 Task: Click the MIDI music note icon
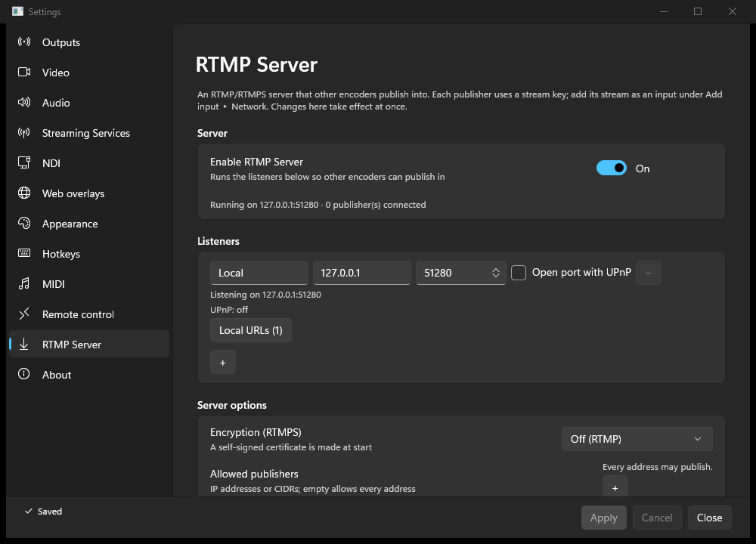(x=24, y=284)
